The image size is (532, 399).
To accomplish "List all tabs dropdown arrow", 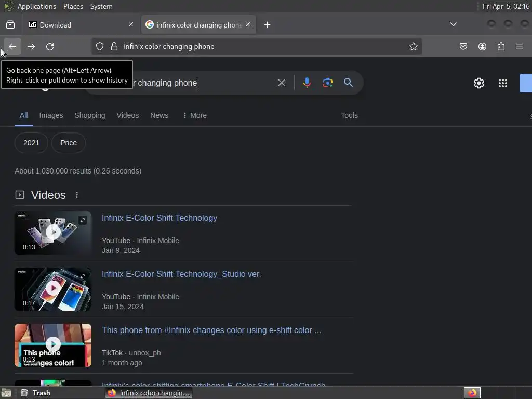I will click(453, 24).
